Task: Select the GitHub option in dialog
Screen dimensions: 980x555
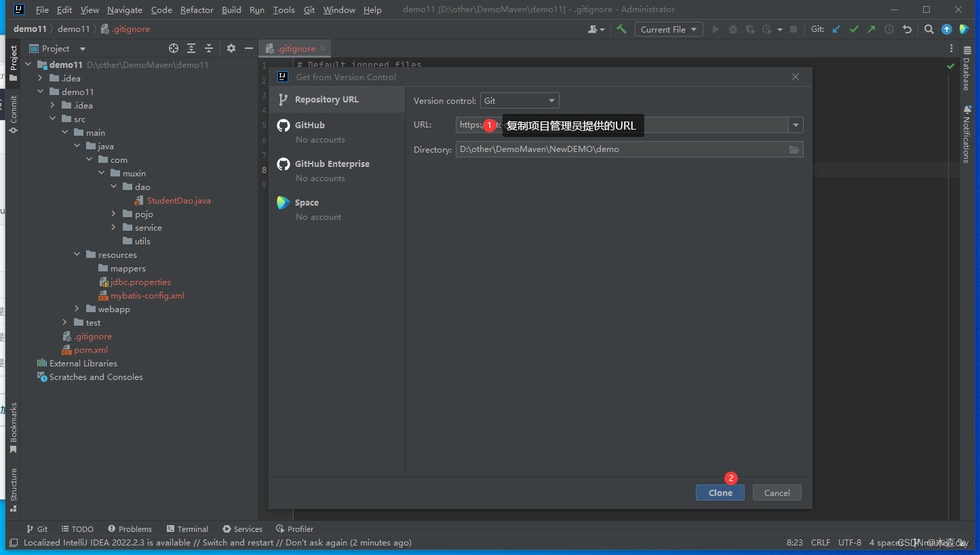Action: click(x=337, y=132)
